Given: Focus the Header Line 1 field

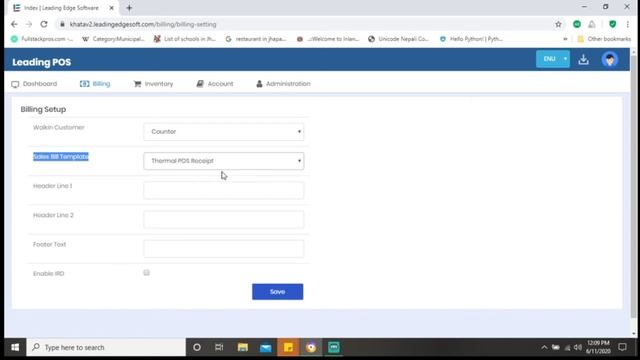Looking at the screenshot, I should coord(224,191).
